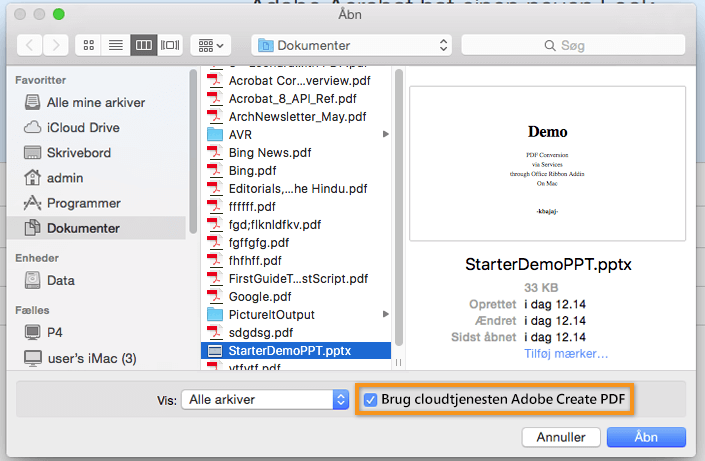Select Acrobat Cor...verview.pdf file

point(296,81)
